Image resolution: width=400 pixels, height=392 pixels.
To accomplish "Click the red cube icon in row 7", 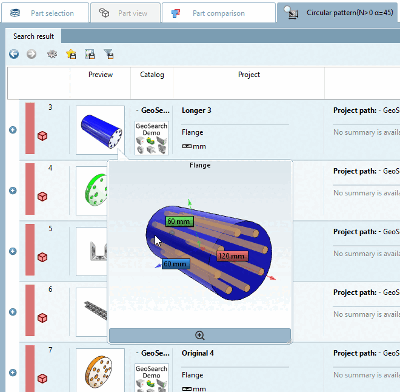I will (42, 378).
